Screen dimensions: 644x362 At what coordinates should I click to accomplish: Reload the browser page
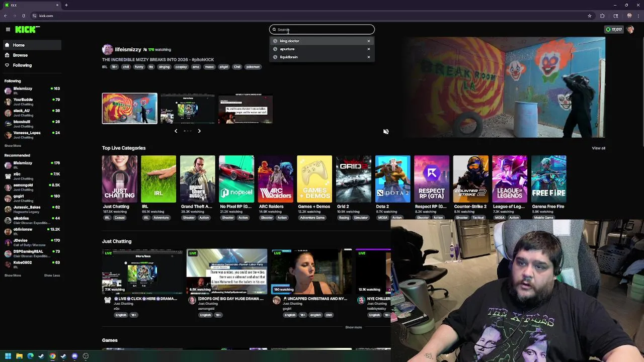(23, 16)
